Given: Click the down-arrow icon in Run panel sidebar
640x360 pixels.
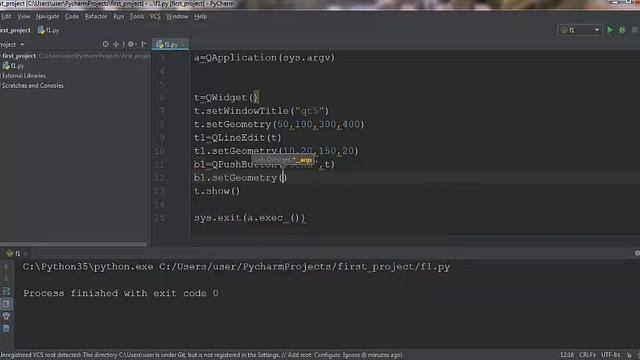Looking at the screenshot, I should pyautogui.click(x=6, y=279).
